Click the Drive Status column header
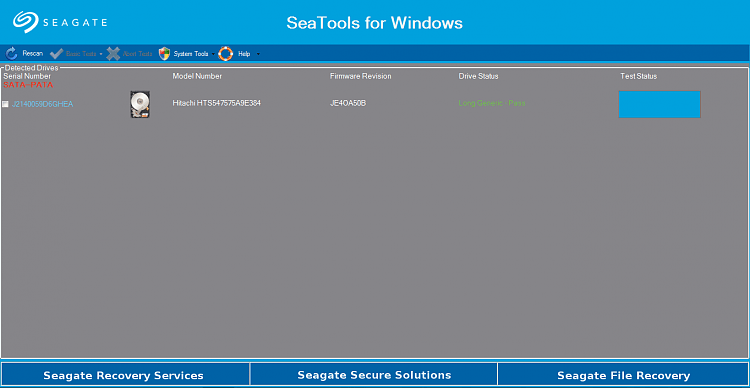Image resolution: width=750 pixels, height=388 pixels. (x=478, y=76)
